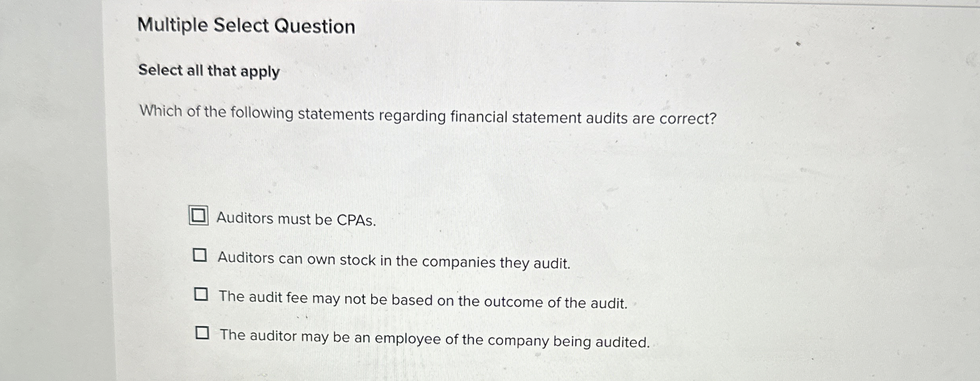Select 'Auditors can own stock in the companies they audit'
The height and width of the screenshot is (381, 980).
[201, 257]
